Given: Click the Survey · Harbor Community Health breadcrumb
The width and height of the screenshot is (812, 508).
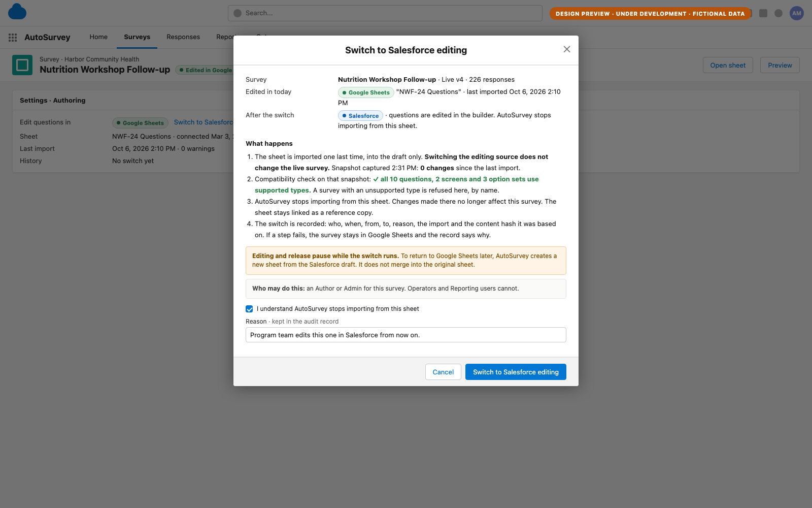Looking at the screenshot, I should click(x=89, y=59).
